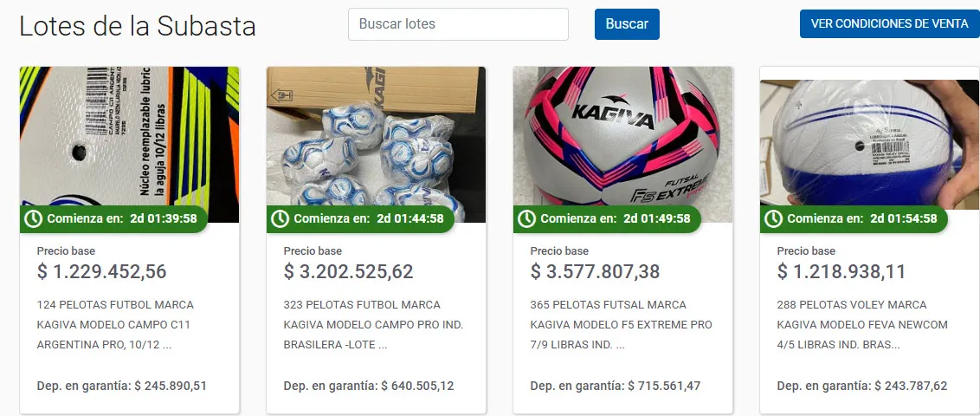Select the base price $ 3.577.807,38

pos(595,271)
